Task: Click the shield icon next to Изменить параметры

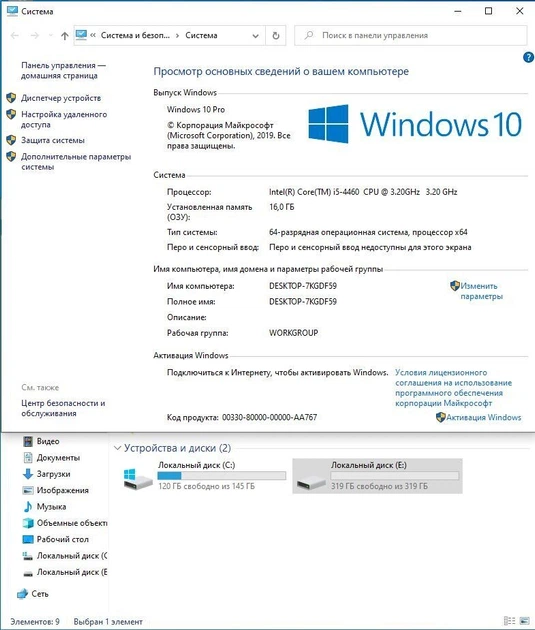Action: (455, 286)
